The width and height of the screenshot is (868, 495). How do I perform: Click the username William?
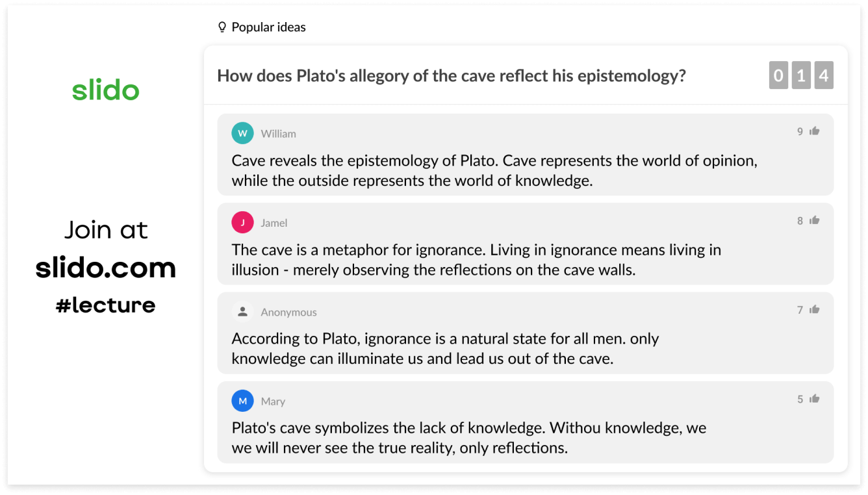tap(278, 134)
